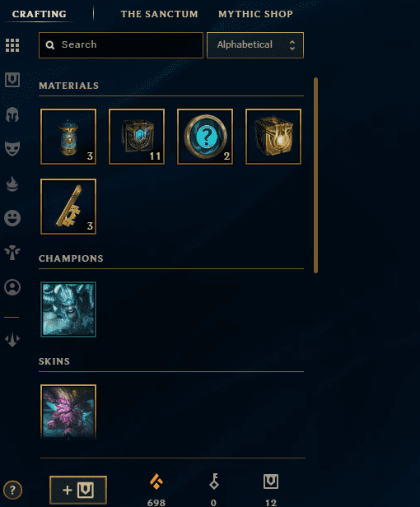Filter loot by eternals flame icon

12,184
